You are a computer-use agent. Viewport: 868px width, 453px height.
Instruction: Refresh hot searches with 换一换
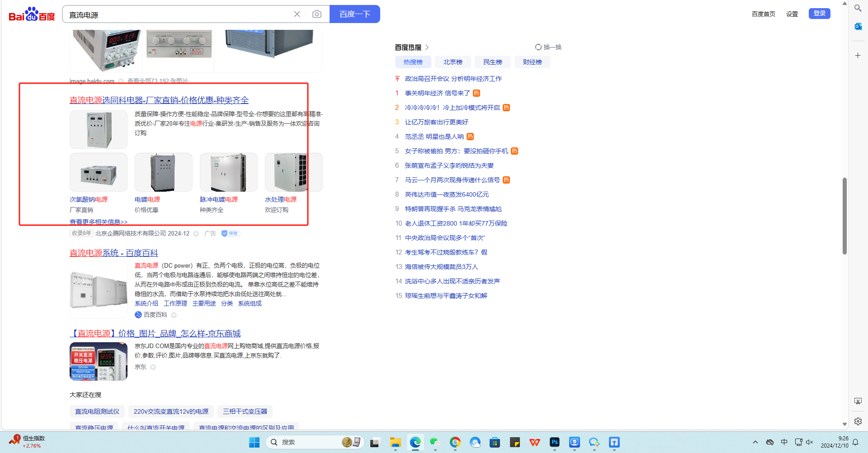[x=548, y=47]
